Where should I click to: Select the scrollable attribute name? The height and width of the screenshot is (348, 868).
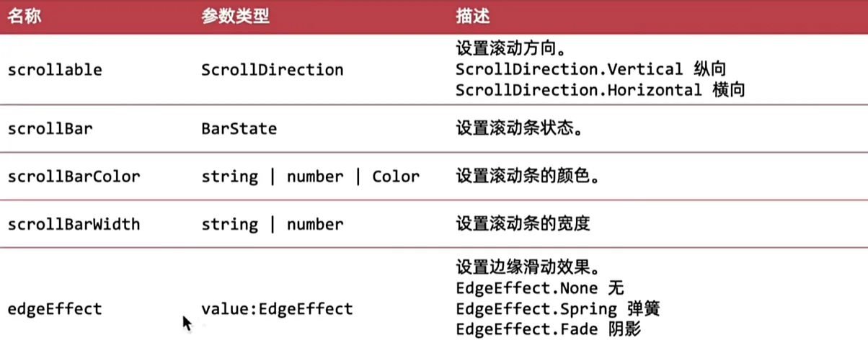click(55, 70)
